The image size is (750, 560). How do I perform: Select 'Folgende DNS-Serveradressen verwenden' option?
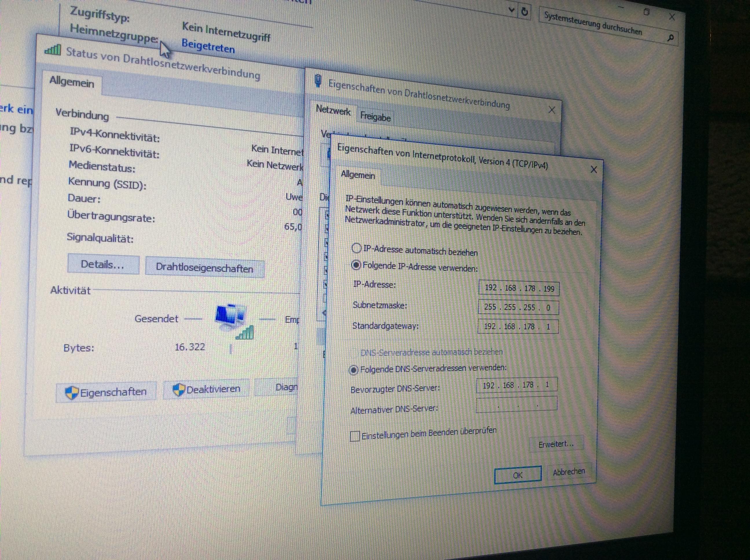click(353, 370)
